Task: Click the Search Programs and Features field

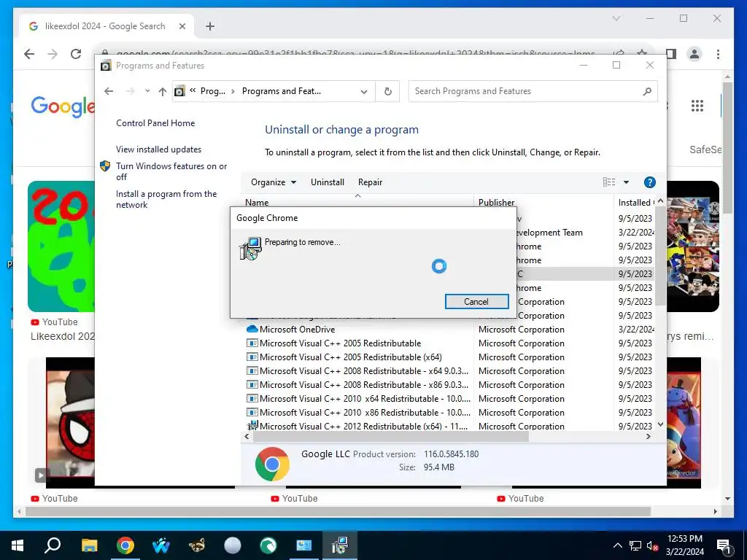Action: (x=533, y=91)
